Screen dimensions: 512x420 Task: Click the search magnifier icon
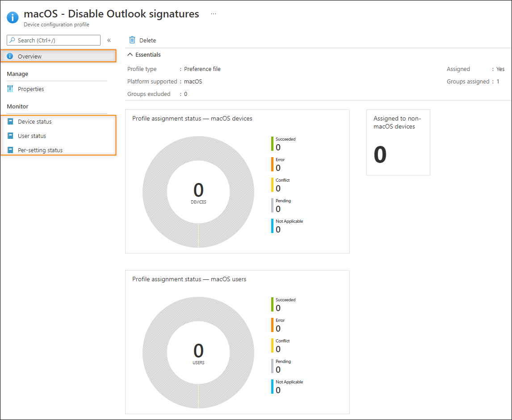tap(12, 40)
